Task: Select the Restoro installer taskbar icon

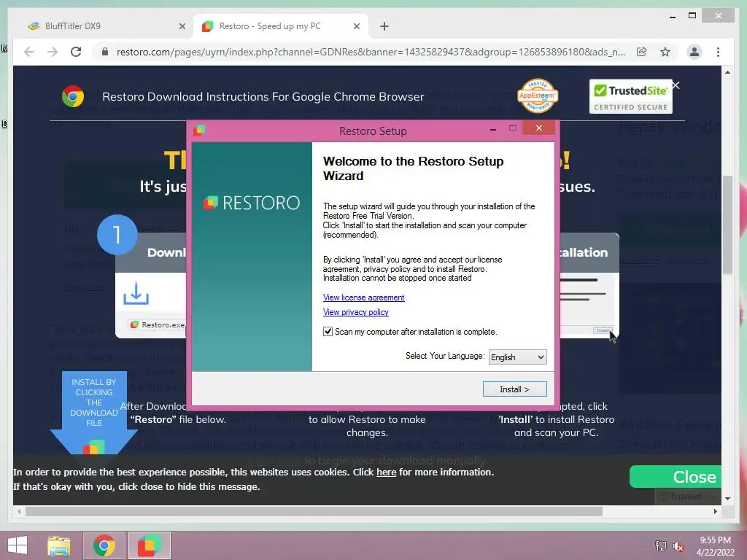Action: pyautogui.click(x=149, y=545)
